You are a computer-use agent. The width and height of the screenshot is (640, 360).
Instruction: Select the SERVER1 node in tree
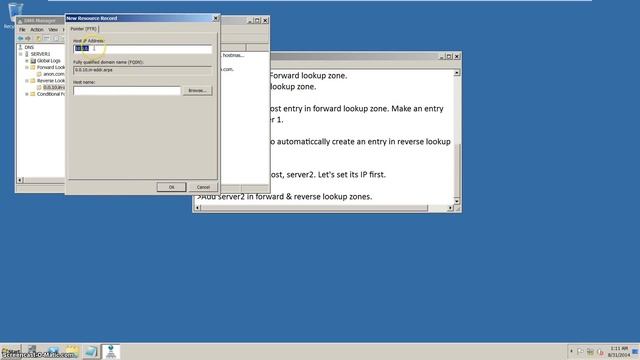pos(40,54)
